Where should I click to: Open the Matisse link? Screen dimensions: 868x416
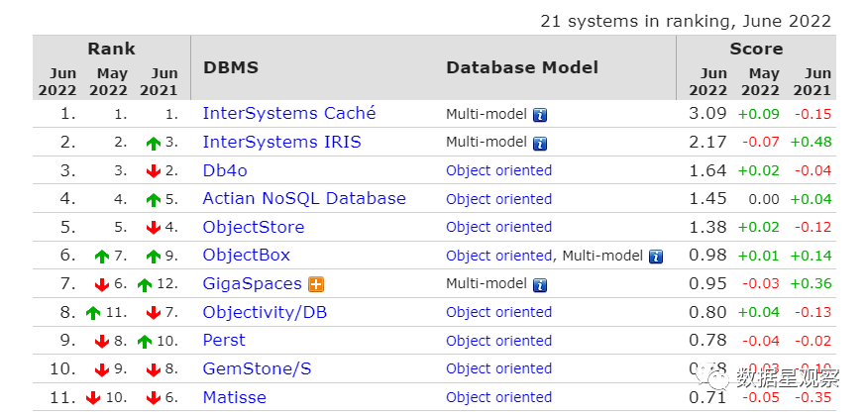click(x=234, y=397)
